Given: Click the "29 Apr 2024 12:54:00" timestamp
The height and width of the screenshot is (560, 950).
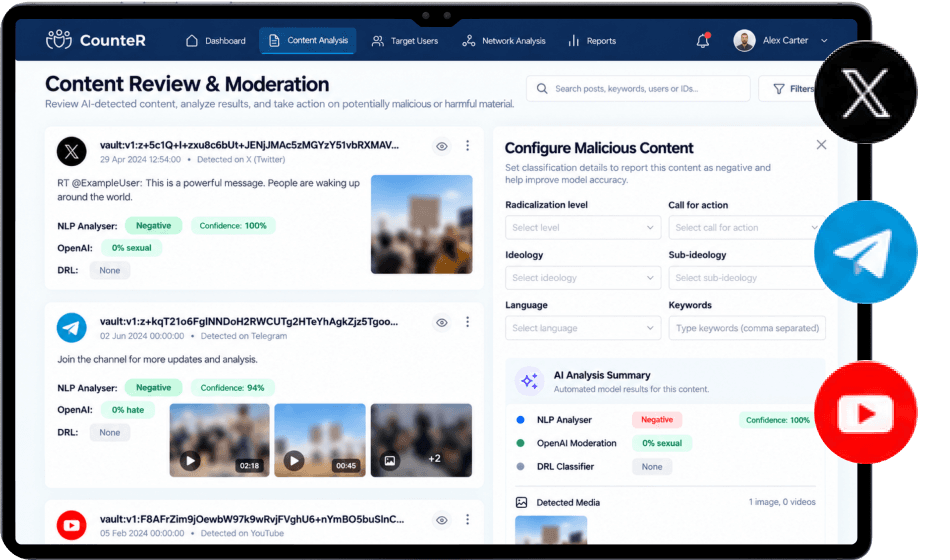Looking at the screenshot, I should 140,159.
